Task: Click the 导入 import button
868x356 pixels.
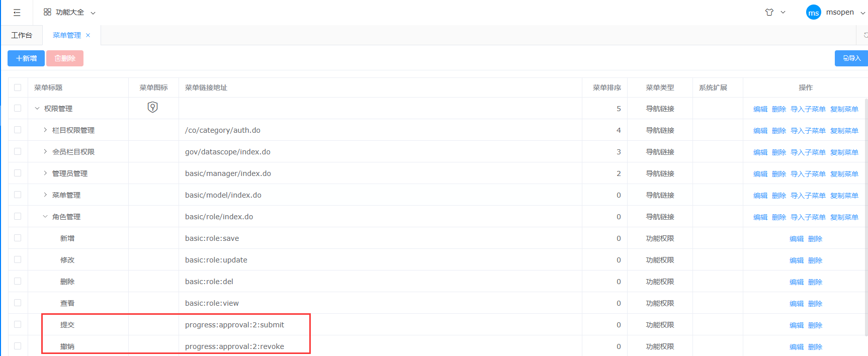Action: (x=851, y=58)
